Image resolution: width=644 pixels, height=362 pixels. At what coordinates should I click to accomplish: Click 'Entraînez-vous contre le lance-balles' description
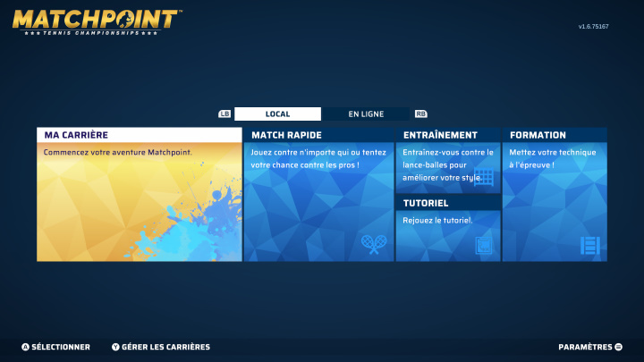[448, 165]
